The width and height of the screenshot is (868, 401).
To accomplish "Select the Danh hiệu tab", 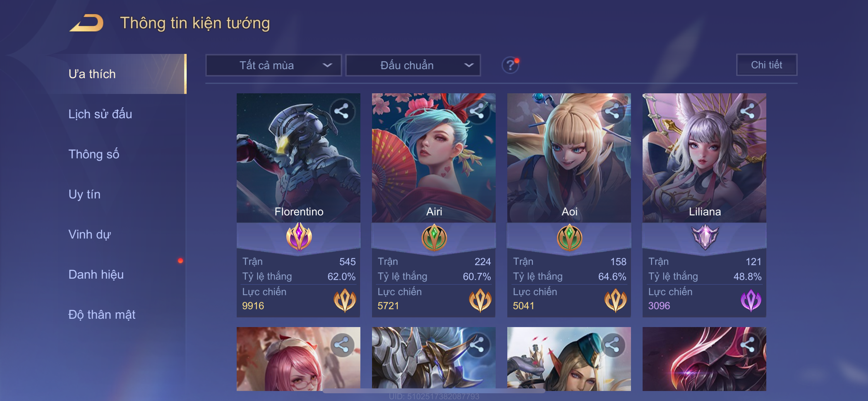I will (x=96, y=274).
